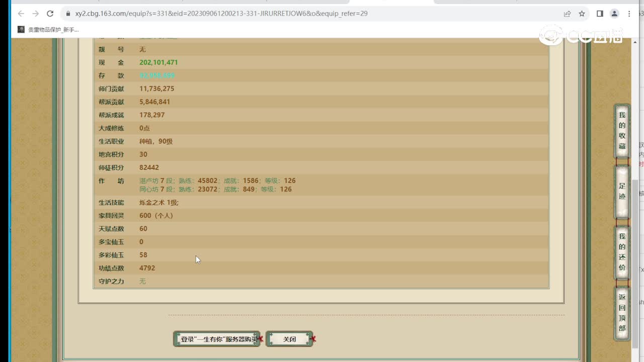This screenshot has height=362, width=644.
Task: Open the 贵重物品保护 bookmark
Action: pyautogui.click(x=48, y=30)
